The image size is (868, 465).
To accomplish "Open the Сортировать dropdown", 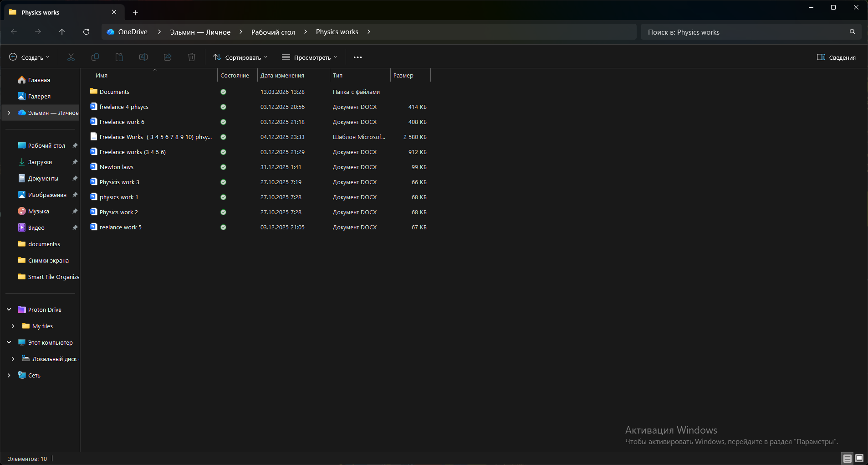I will click(240, 57).
